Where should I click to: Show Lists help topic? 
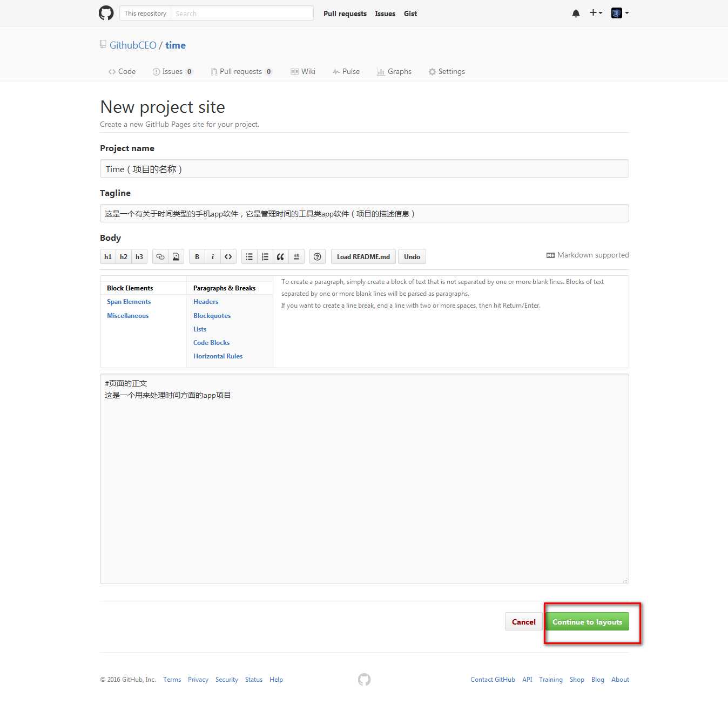tap(200, 329)
